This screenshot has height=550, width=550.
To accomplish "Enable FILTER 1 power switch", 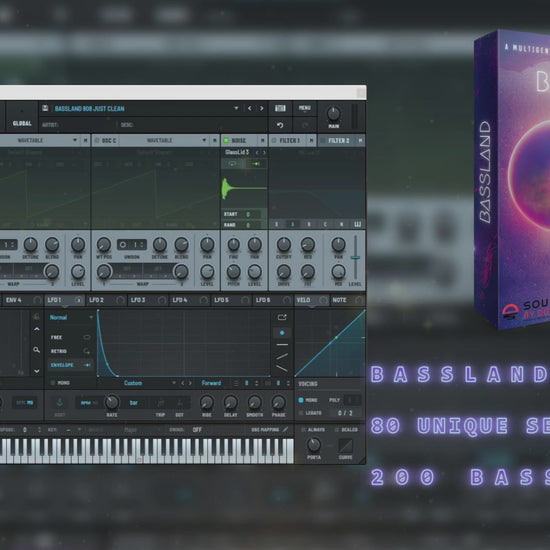I will pos(274,141).
